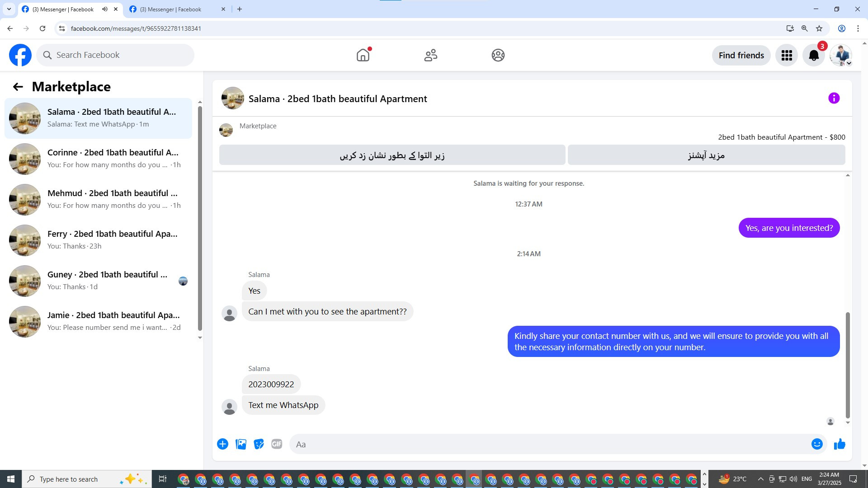Image resolution: width=868 pixels, height=488 pixels.
Task: Send a thumbs up like
Action: point(840,444)
